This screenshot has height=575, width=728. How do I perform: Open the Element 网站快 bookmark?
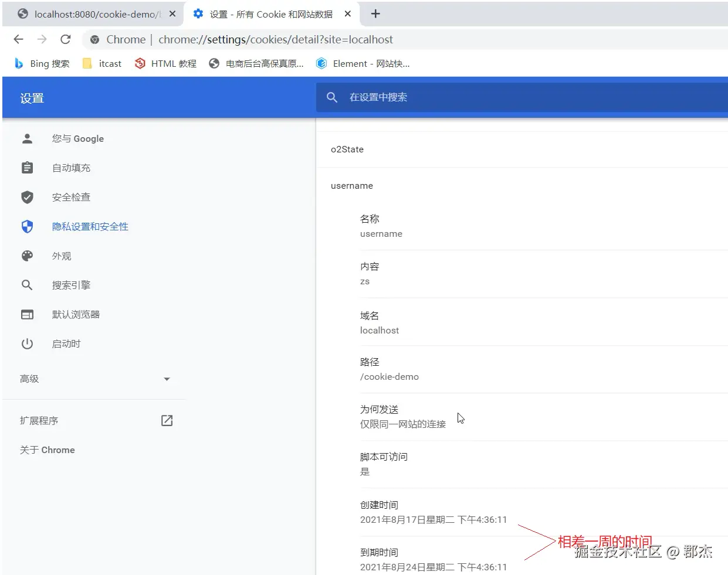point(363,63)
